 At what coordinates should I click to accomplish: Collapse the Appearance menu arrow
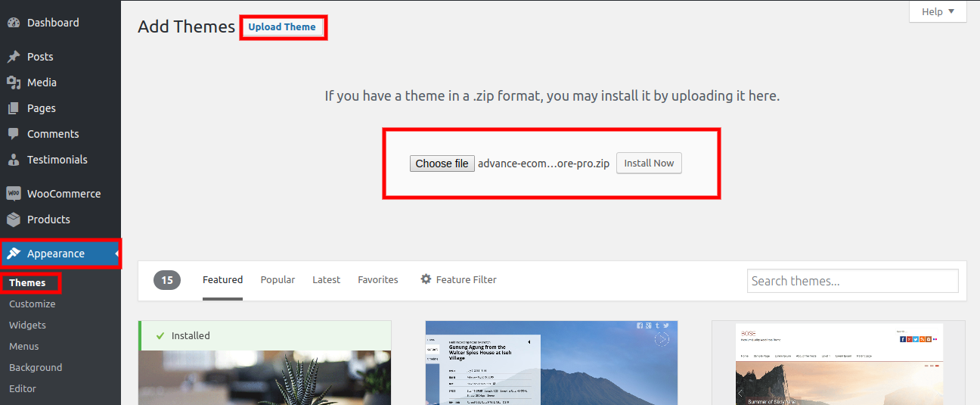pos(117,254)
